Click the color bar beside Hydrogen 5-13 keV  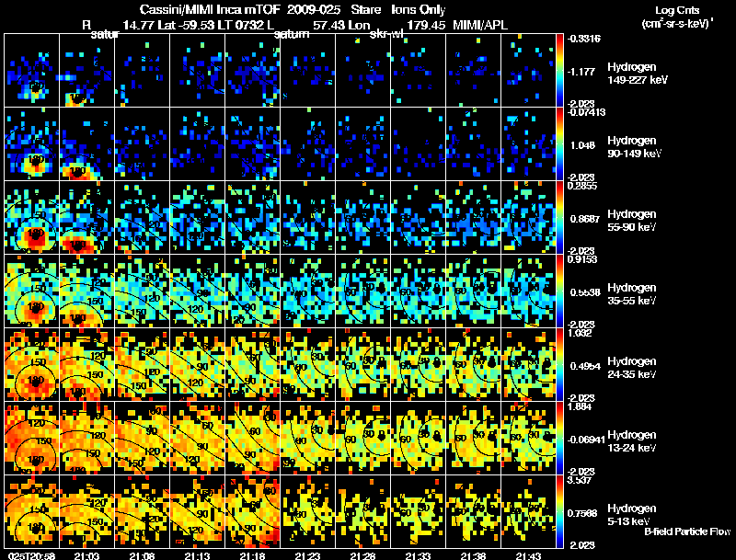click(559, 511)
